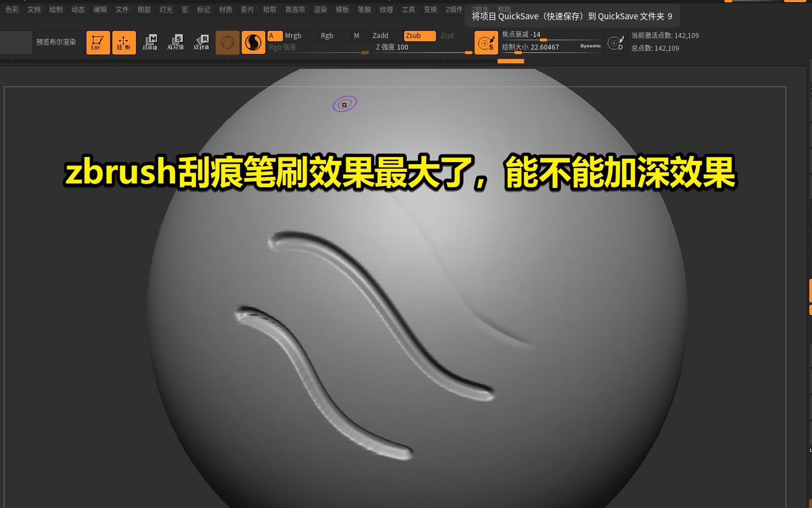Click the 预览布尔渲染 button
Screen dimensions: 812x508
57,42
